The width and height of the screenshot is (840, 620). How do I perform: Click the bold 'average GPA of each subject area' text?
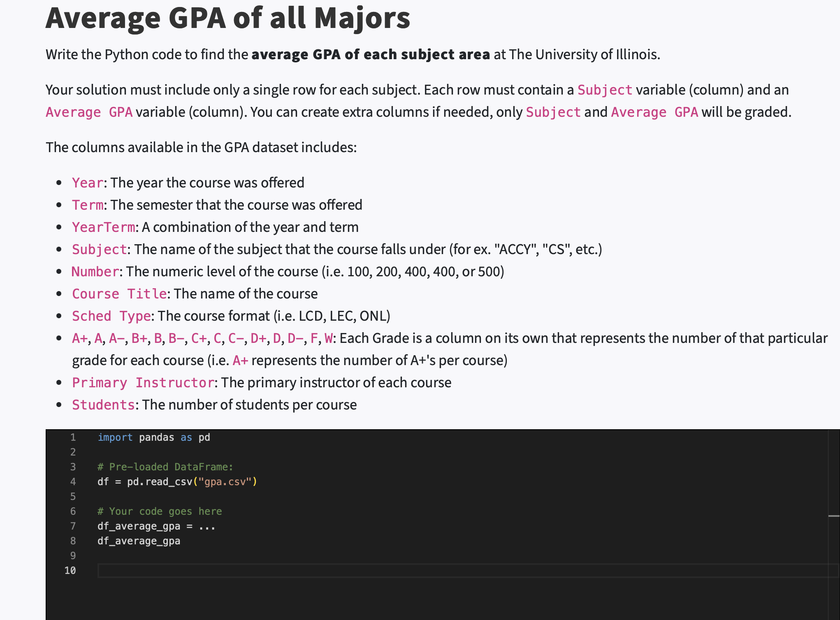pos(371,54)
